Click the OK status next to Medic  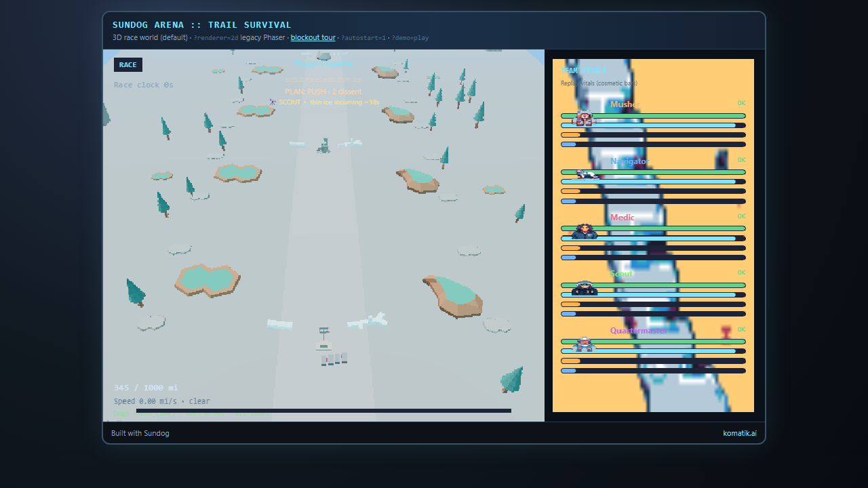[x=741, y=216]
